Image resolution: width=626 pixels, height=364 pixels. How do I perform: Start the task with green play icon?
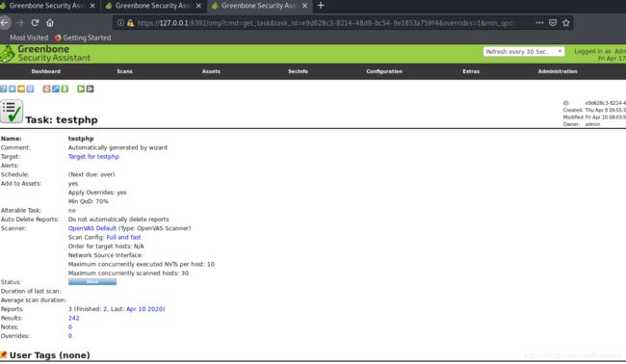(x=81, y=89)
